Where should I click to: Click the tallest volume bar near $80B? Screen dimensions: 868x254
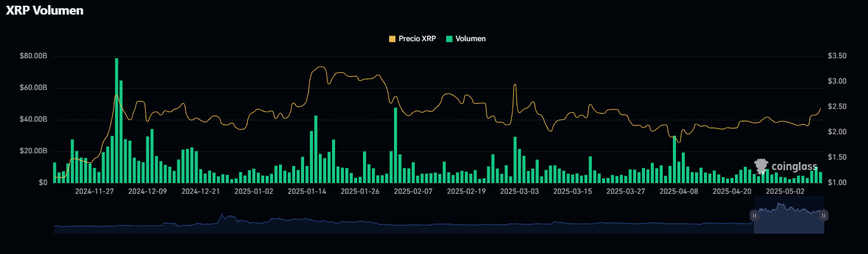117,120
